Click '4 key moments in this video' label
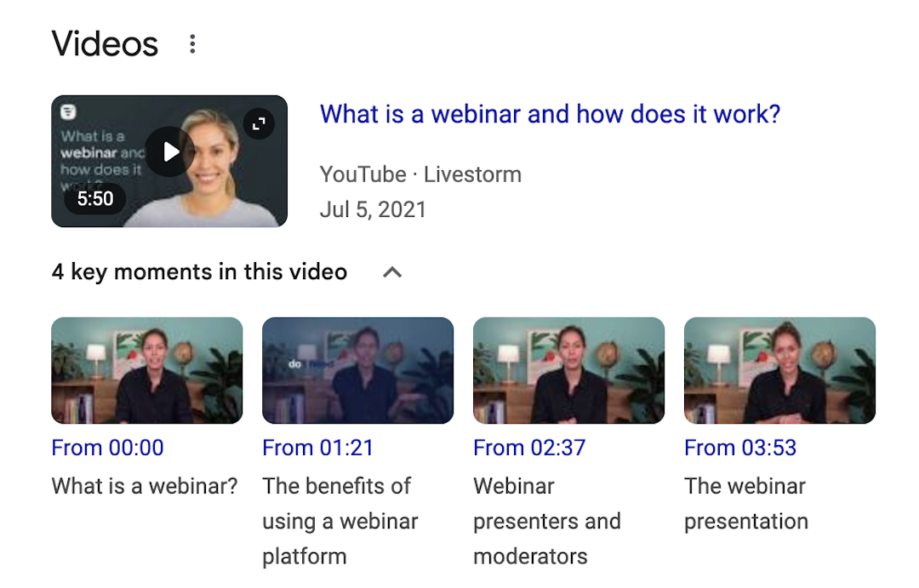Viewport: 919px width, 588px height. (199, 272)
